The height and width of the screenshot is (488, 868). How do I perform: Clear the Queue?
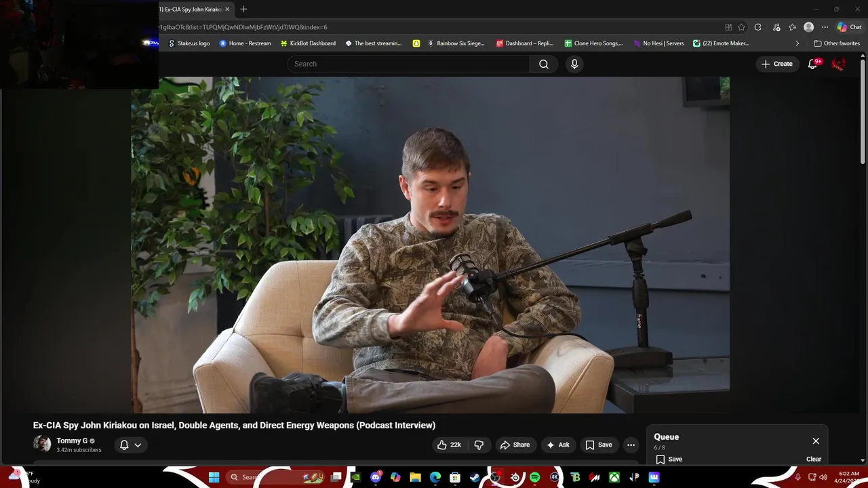point(814,459)
